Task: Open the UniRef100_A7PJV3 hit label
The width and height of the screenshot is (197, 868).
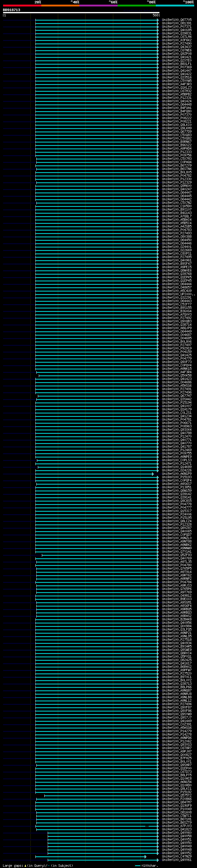Action: (176, 826)
